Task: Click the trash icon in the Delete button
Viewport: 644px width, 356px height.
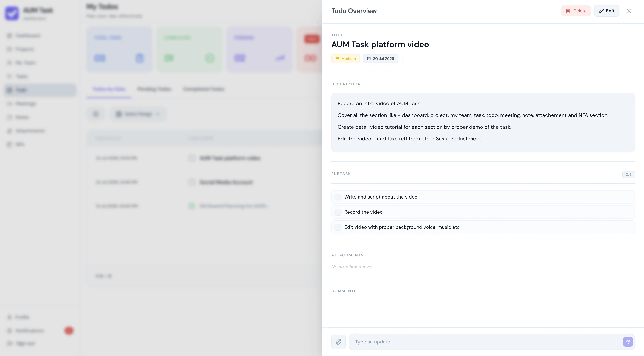Action: pos(568,11)
